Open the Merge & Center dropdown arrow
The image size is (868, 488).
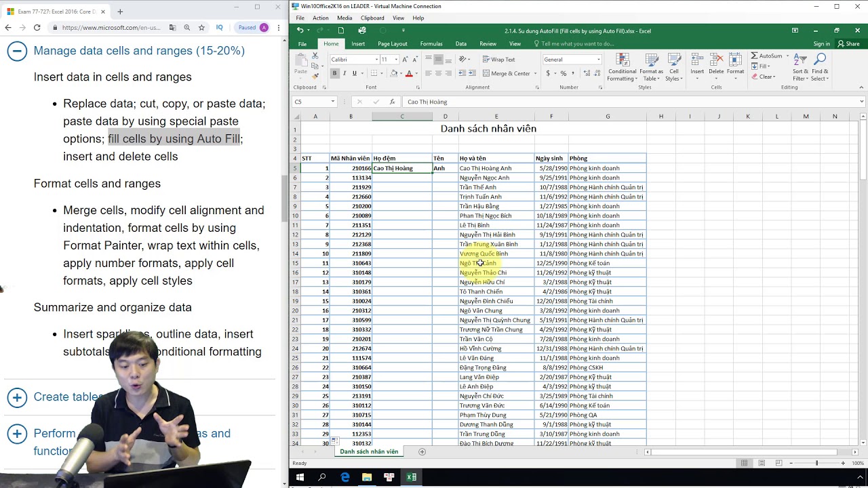click(x=535, y=73)
